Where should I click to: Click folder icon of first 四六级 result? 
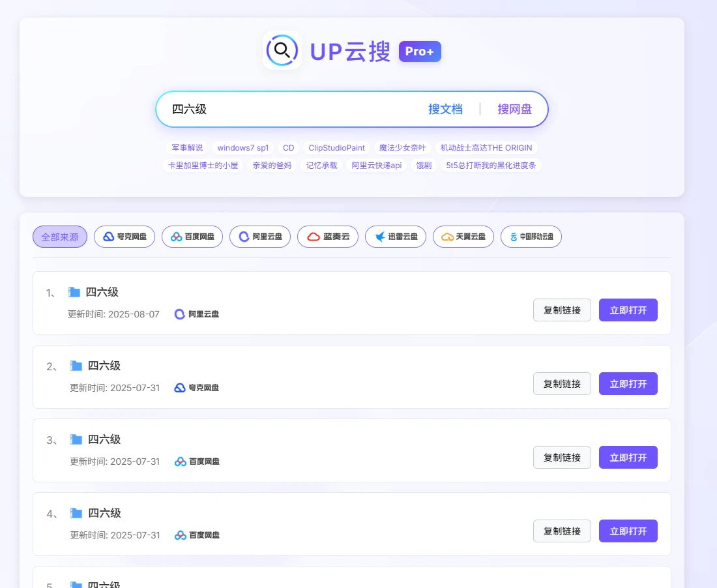74,292
